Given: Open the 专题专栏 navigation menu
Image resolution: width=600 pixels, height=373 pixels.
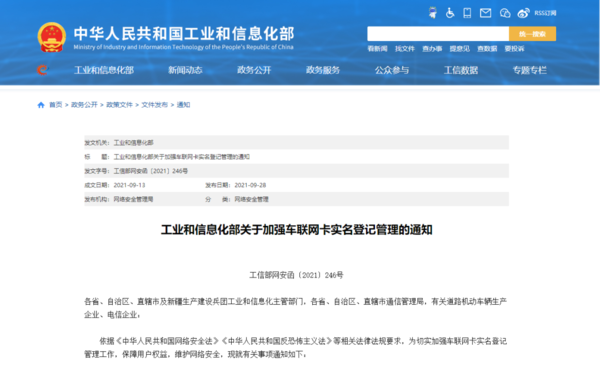Looking at the screenshot, I should point(530,70).
